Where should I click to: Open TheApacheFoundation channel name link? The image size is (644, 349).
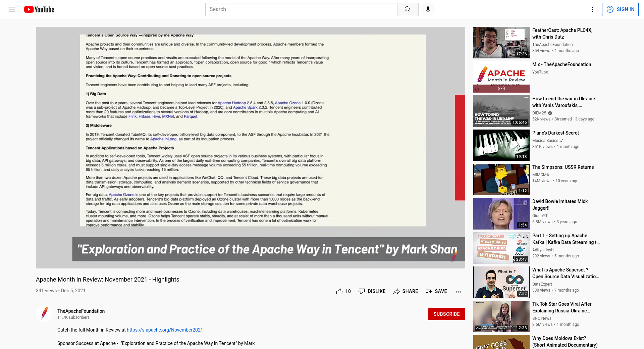click(x=81, y=311)
